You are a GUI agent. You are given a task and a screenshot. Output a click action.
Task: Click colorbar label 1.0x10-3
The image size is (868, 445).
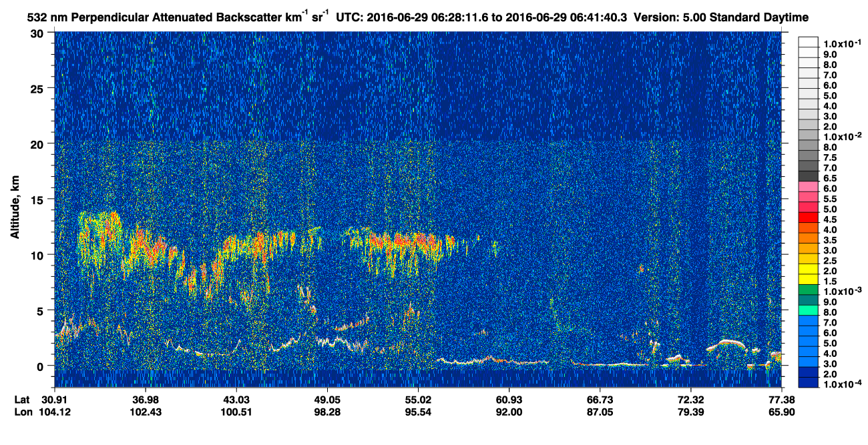coord(842,292)
